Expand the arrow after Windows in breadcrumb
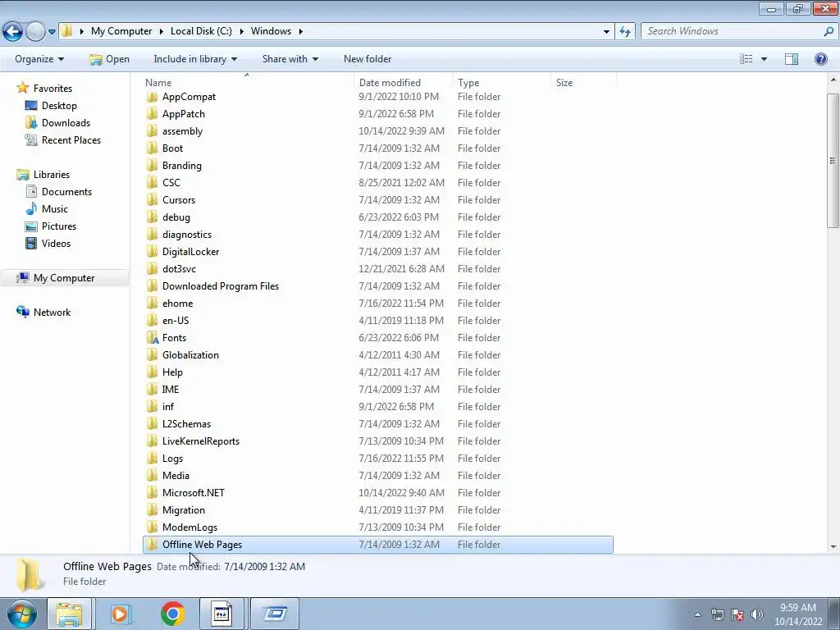 click(x=300, y=32)
